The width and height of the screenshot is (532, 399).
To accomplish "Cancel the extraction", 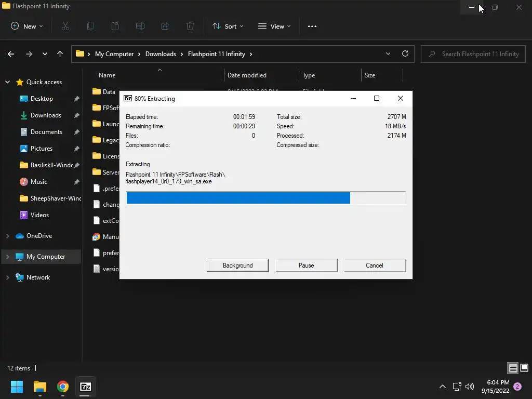I will [375, 265].
